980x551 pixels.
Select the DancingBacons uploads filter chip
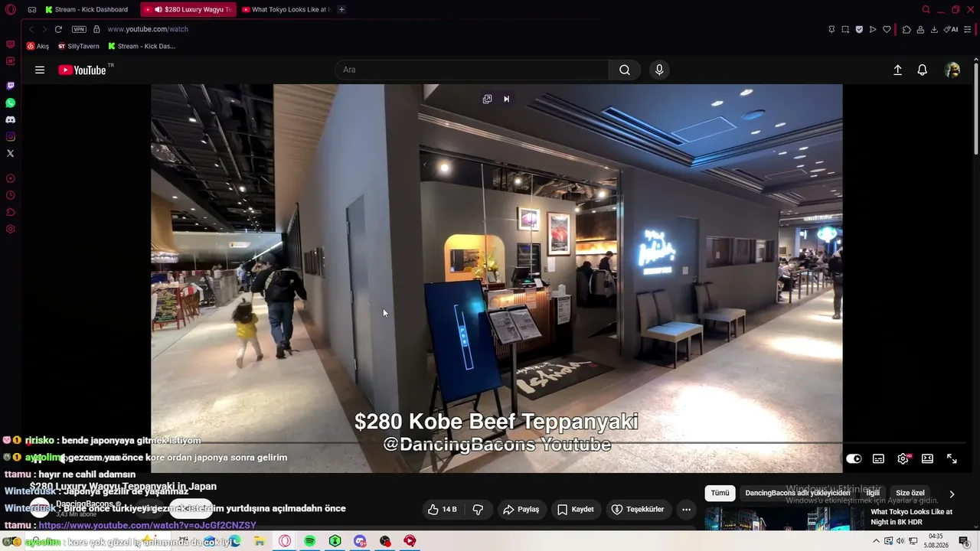coord(797,493)
